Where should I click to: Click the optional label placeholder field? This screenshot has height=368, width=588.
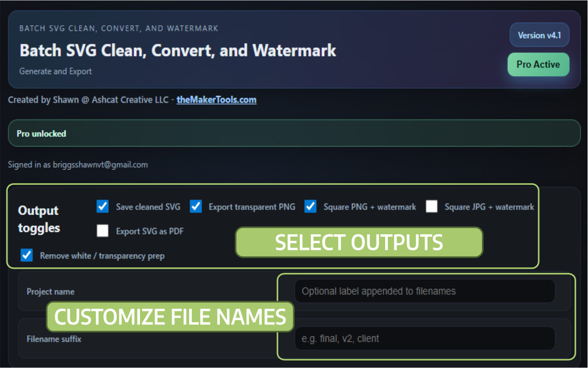424,291
